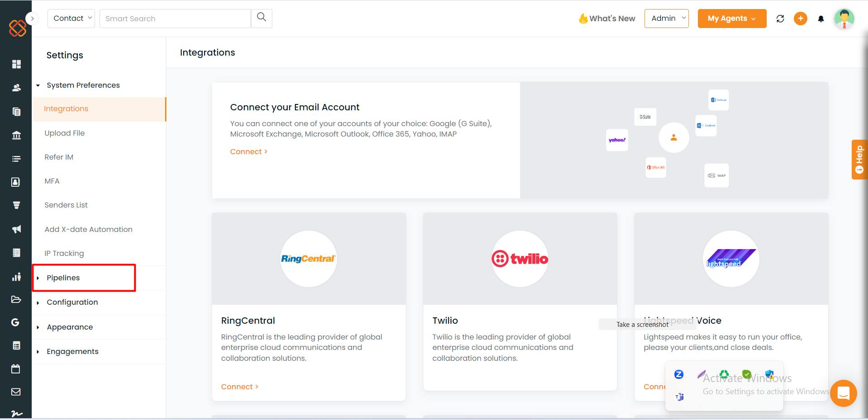This screenshot has height=420, width=868.
Task: Click the orange plus quick-add icon
Action: point(801,19)
